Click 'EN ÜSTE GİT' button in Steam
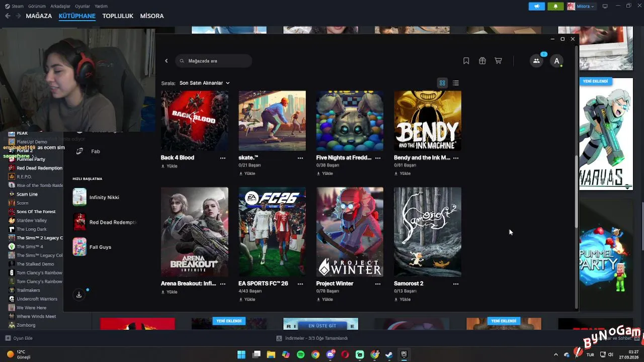 click(x=322, y=326)
